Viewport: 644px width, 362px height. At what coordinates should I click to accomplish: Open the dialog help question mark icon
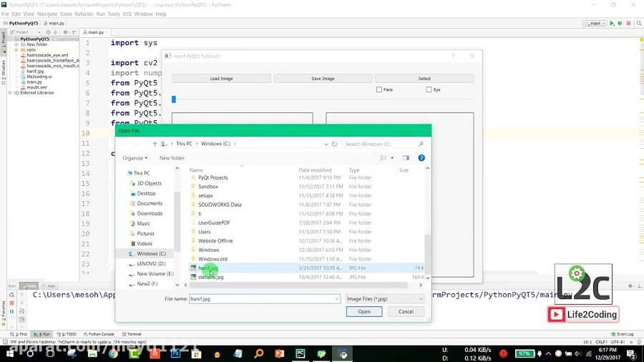[421, 158]
